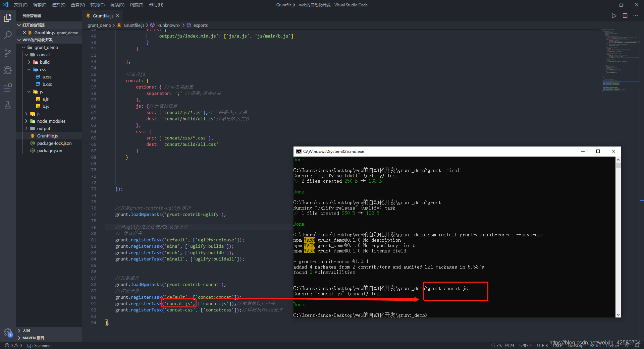Click the Run code play icon
Image resolution: width=644 pixels, height=349 pixels.
tap(614, 16)
